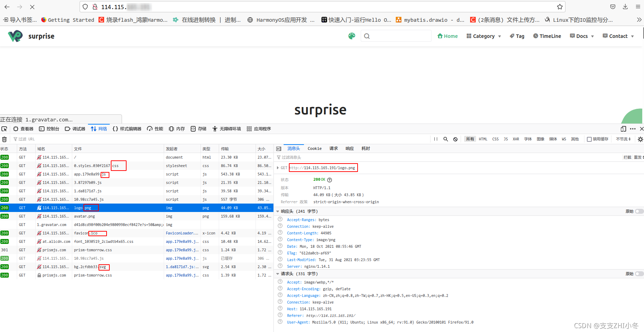Image resolution: width=644 pixels, height=332 pixels.
Task: Toggle raw view for 请求头
Action: [639, 274]
